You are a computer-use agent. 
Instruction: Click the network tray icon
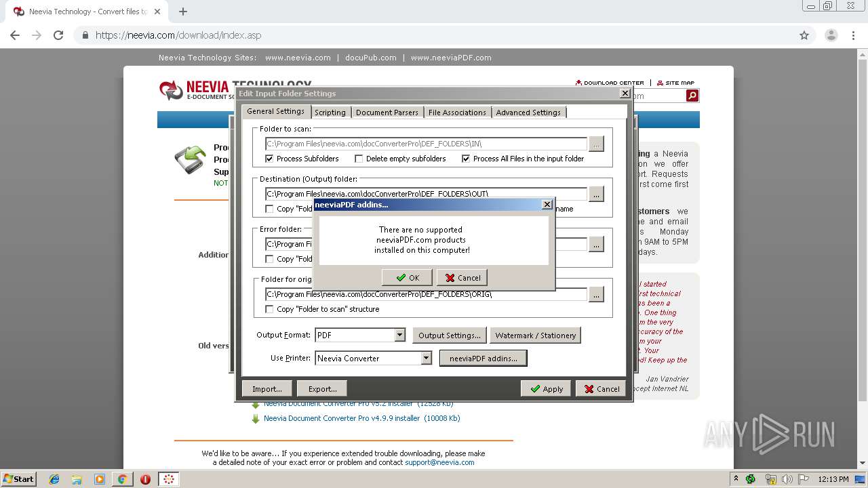pyautogui.click(x=770, y=479)
